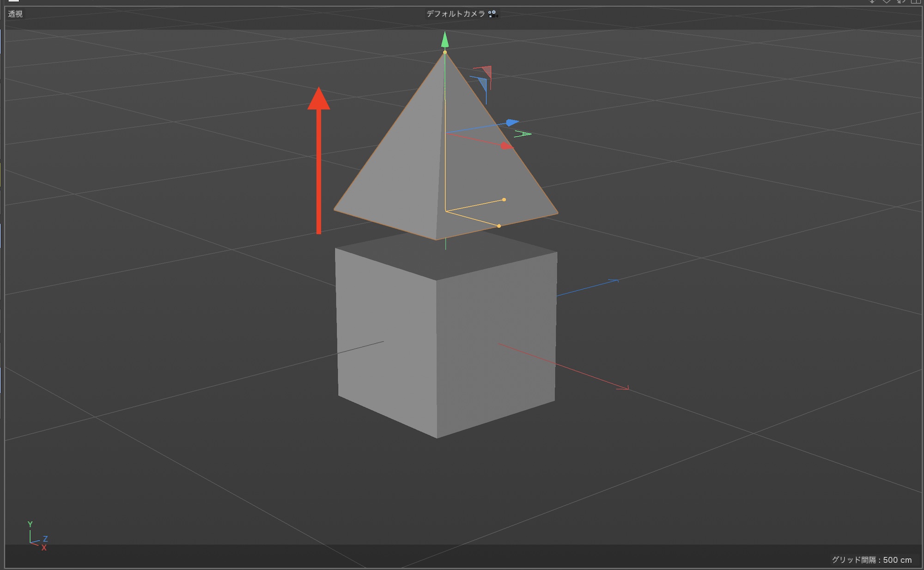The height and width of the screenshot is (570, 924).
Task: Click the デフォルトカメラ camera label
Action: point(455,14)
